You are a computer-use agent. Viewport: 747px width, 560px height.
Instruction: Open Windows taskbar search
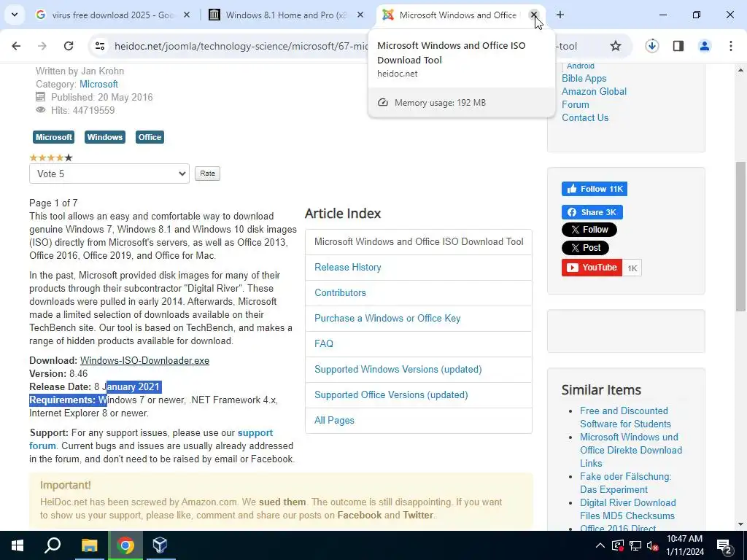pyautogui.click(x=53, y=545)
